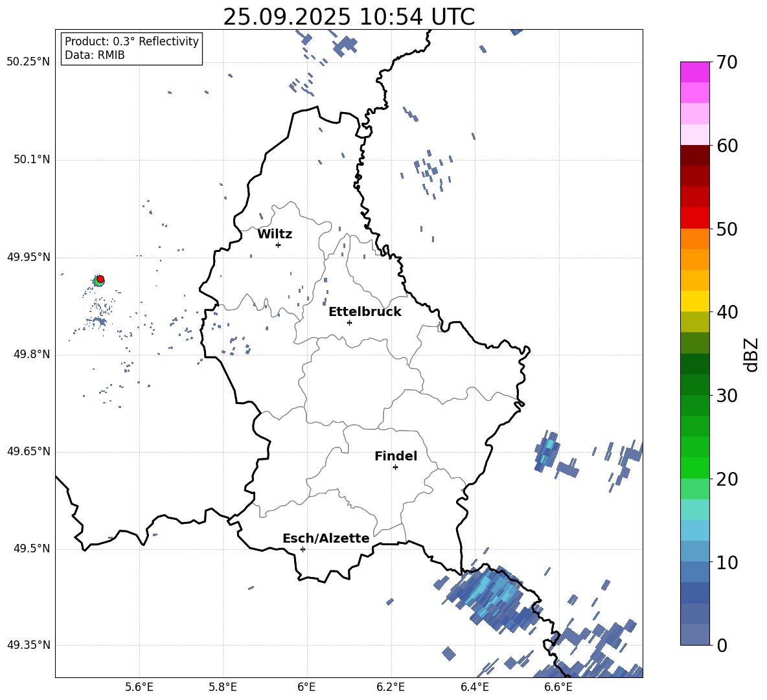Click the small cyan echo cell near 6.6°E 49.65°N
This screenshot has height=700, width=767.
tap(547, 451)
